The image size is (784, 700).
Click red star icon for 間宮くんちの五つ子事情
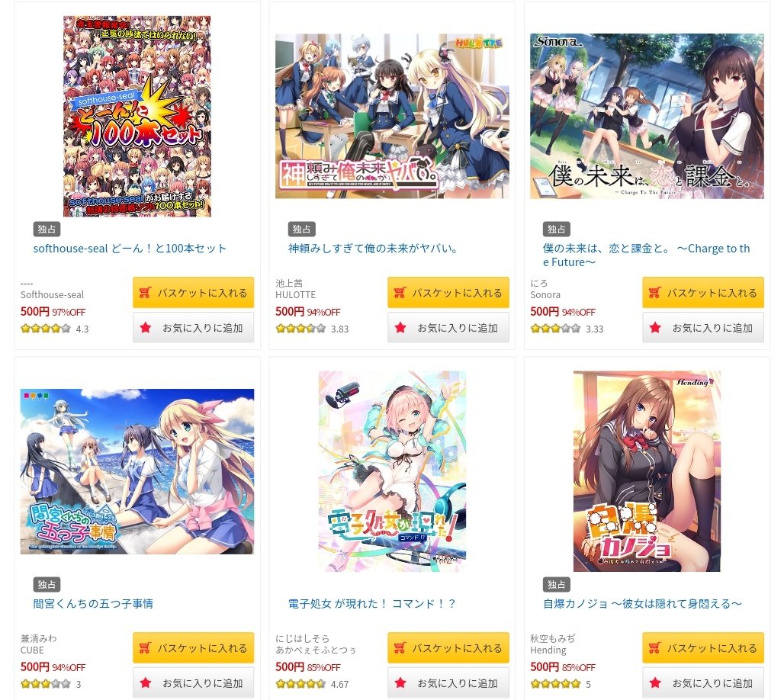pyautogui.click(x=146, y=683)
